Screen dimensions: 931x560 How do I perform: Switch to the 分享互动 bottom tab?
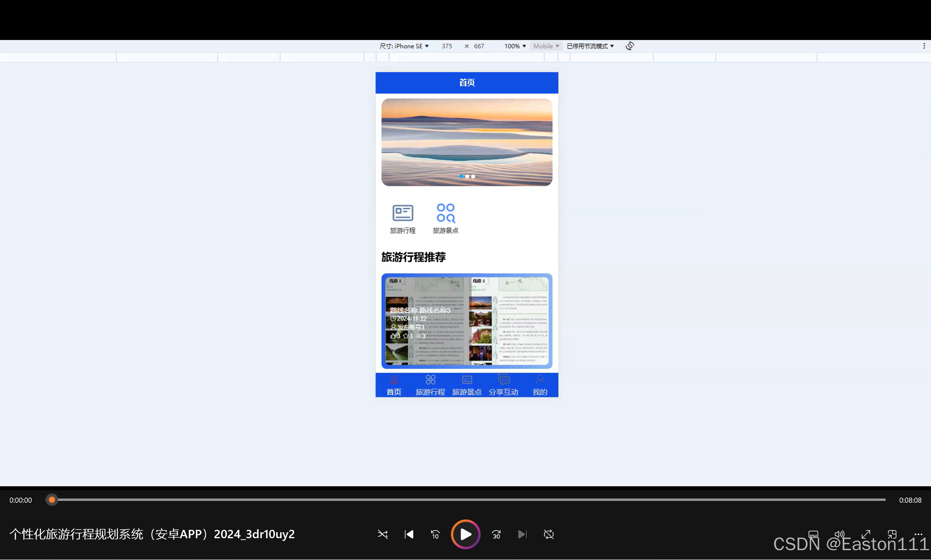(503, 385)
